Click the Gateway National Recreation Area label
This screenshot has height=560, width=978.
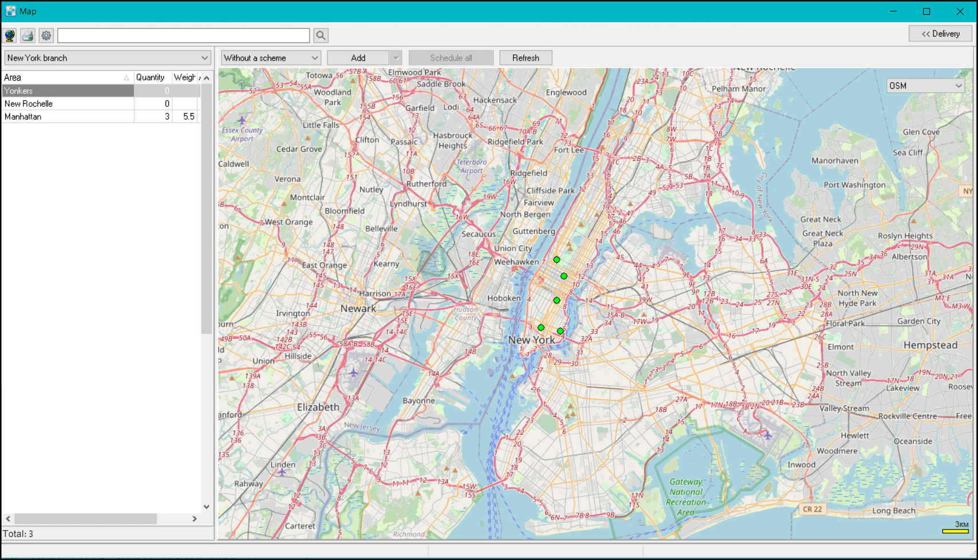686,497
